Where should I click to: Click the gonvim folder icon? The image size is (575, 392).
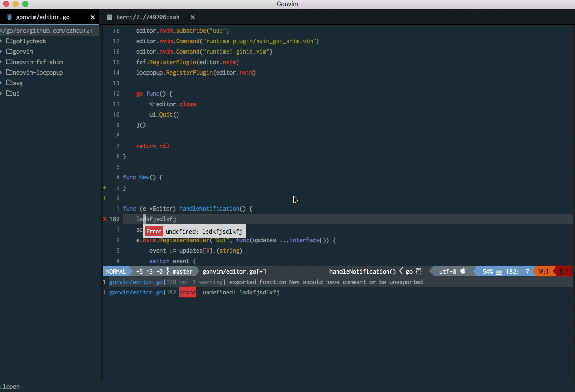coord(9,51)
